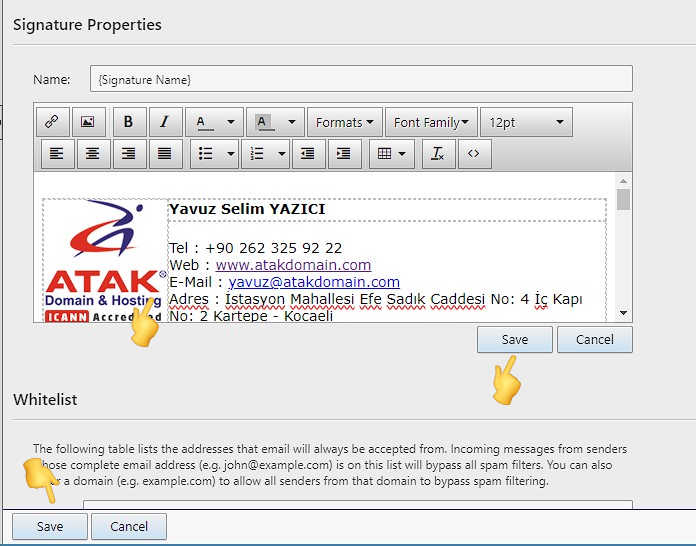Image resolution: width=696 pixels, height=546 pixels.
Task: Insert a bullet list
Action: tap(206, 154)
